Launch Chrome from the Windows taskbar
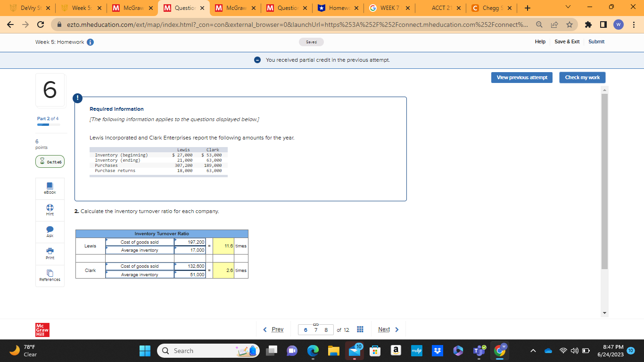 (499, 351)
